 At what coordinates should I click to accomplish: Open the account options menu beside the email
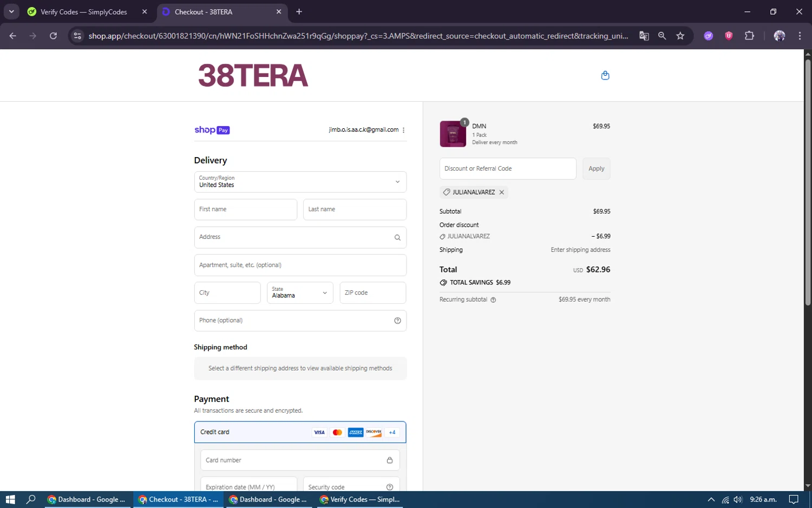404,130
